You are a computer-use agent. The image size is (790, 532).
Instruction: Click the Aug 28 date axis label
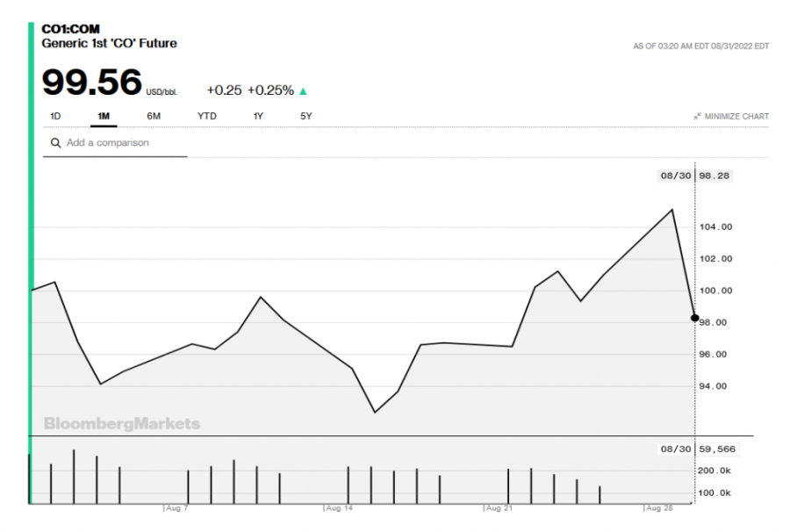pyautogui.click(x=658, y=508)
